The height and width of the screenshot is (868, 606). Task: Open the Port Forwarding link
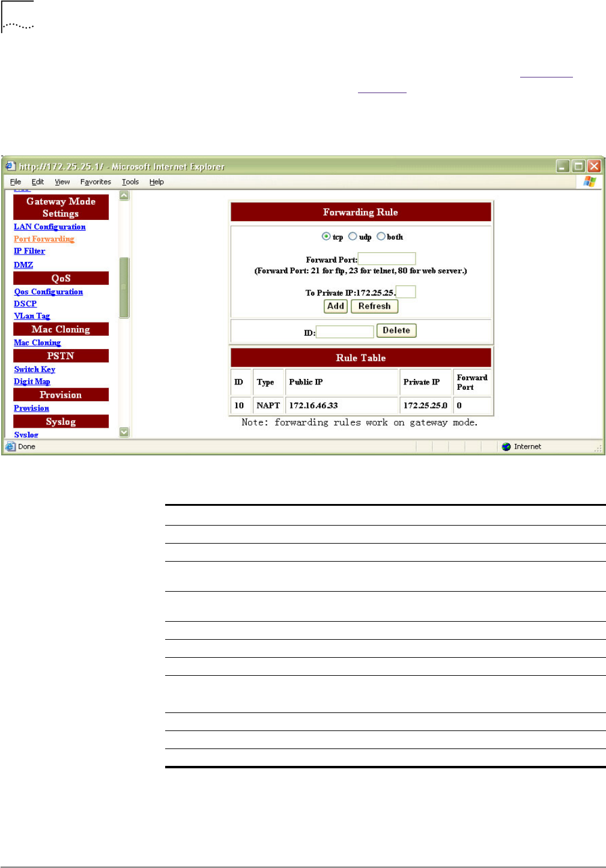44,239
